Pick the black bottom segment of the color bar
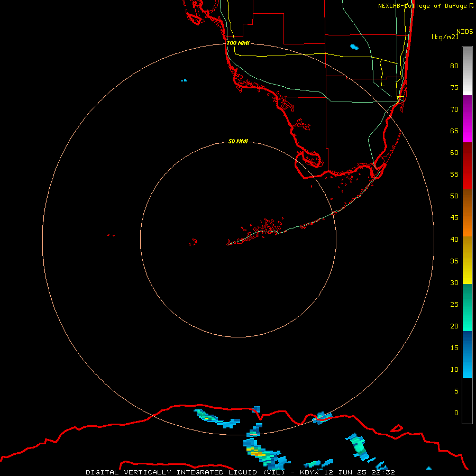This screenshot has height=476, width=476. tap(467, 400)
